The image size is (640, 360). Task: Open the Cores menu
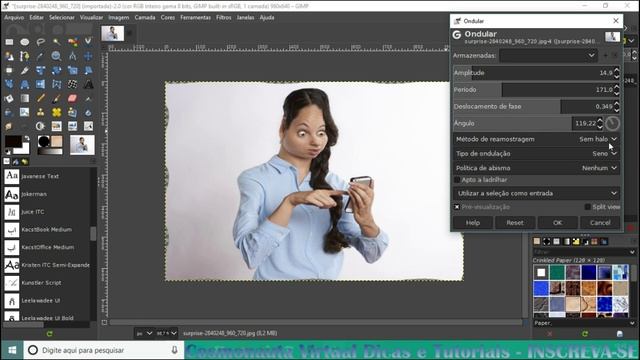click(167, 18)
